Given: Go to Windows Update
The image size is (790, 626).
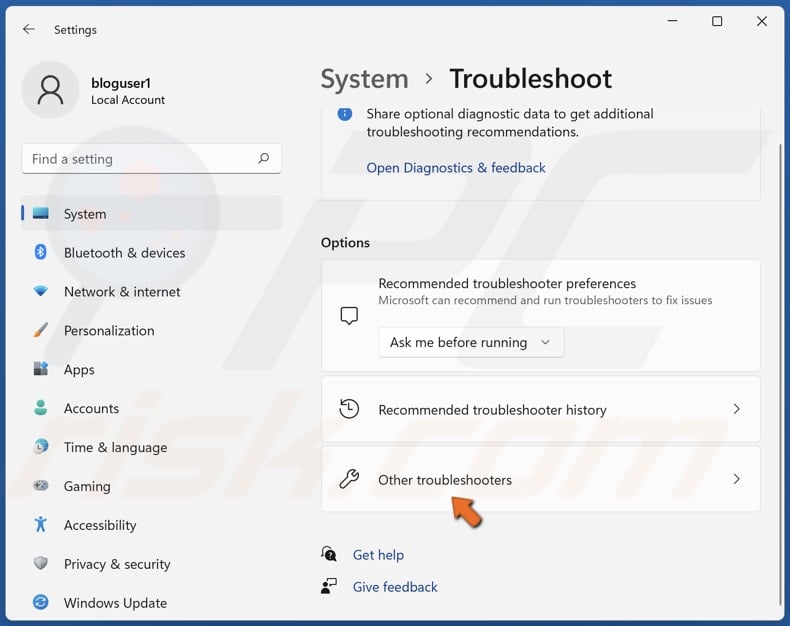Looking at the screenshot, I should coord(151,602).
